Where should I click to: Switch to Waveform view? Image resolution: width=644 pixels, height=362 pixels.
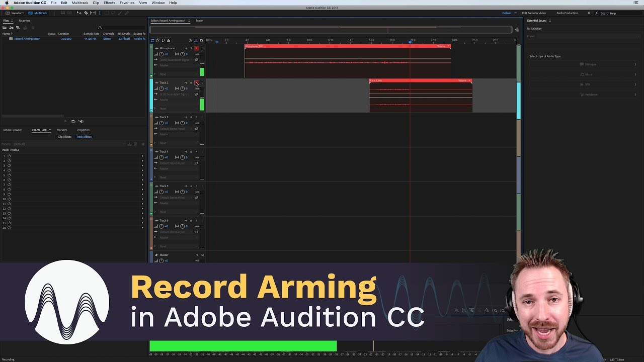tap(15, 13)
